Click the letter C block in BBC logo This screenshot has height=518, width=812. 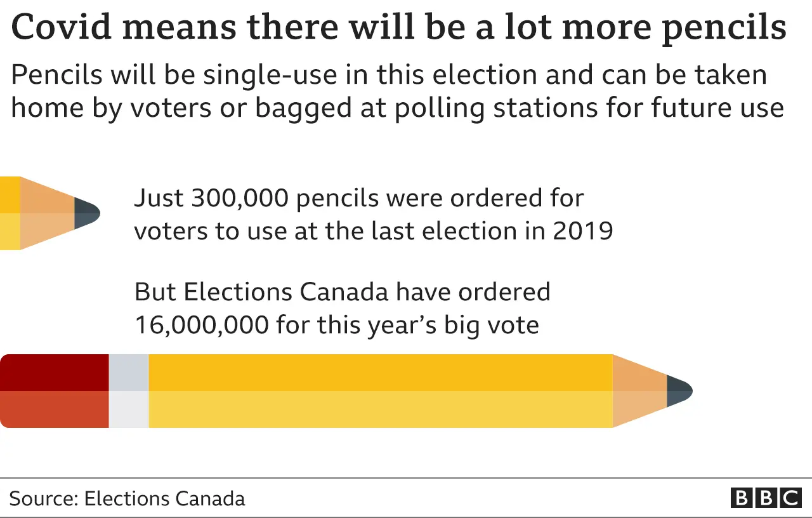[790, 498]
